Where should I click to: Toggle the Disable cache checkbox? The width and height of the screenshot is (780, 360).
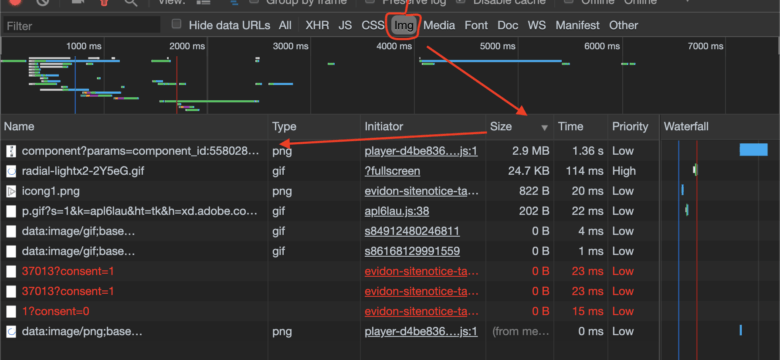pos(461,1)
